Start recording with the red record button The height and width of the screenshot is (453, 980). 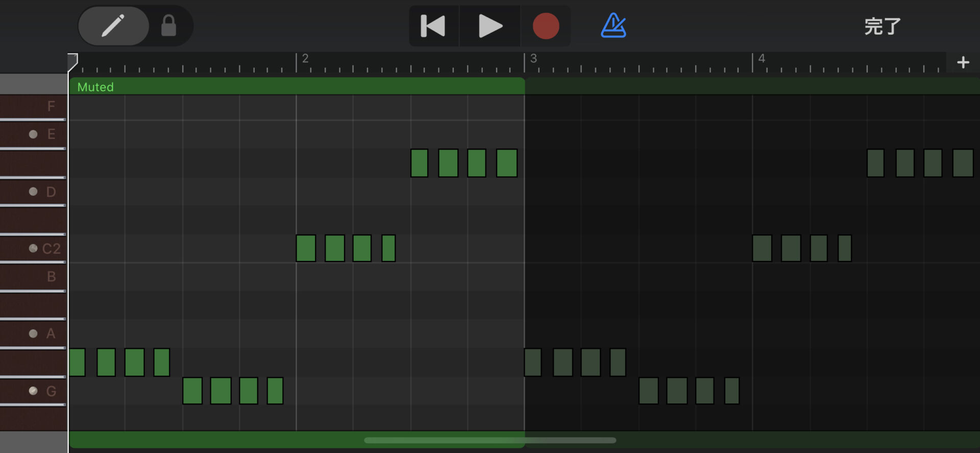click(546, 26)
